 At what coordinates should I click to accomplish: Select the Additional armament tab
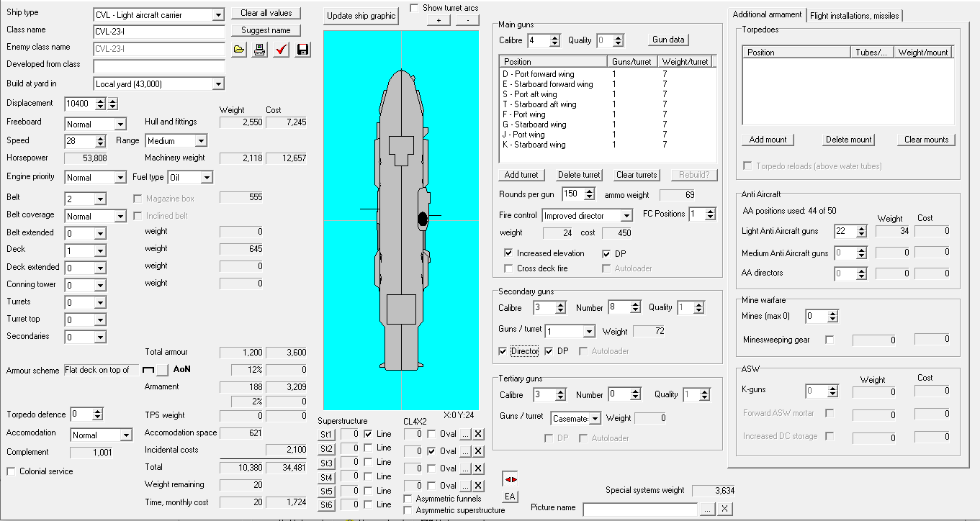pyautogui.click(x=767, y=14)
